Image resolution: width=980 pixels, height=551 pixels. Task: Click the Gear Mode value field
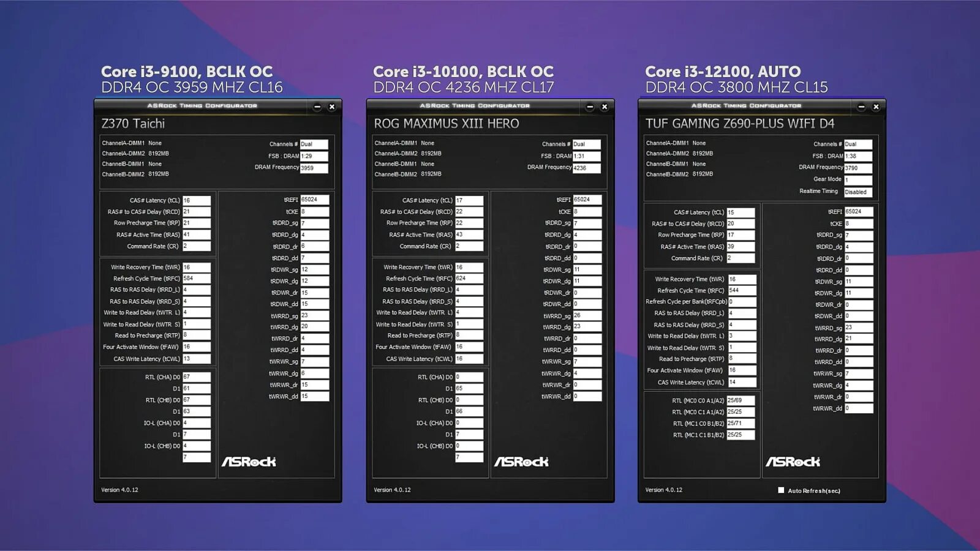[858, 180]
